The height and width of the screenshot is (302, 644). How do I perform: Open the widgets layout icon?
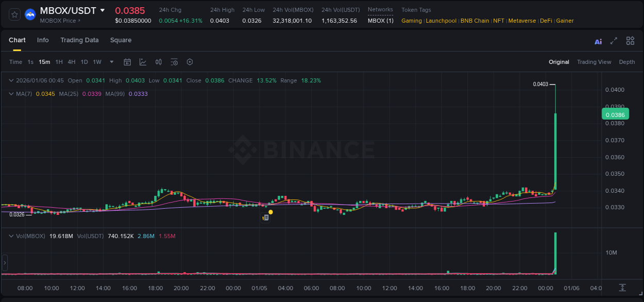[630, 40]
